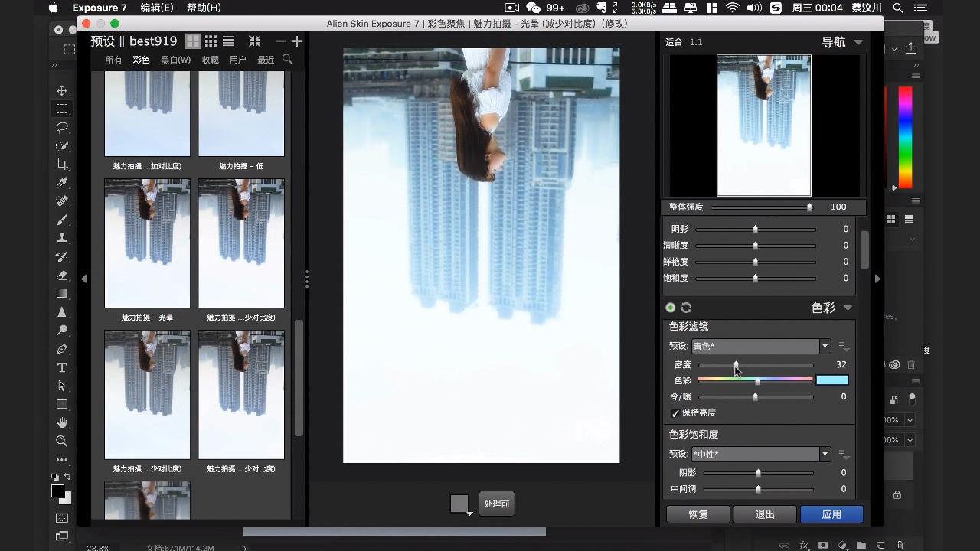Click the 应用 button
Image resolution: width=980 pixels, height=551 pixels.
pyautogui.click(x=831, y=514)
